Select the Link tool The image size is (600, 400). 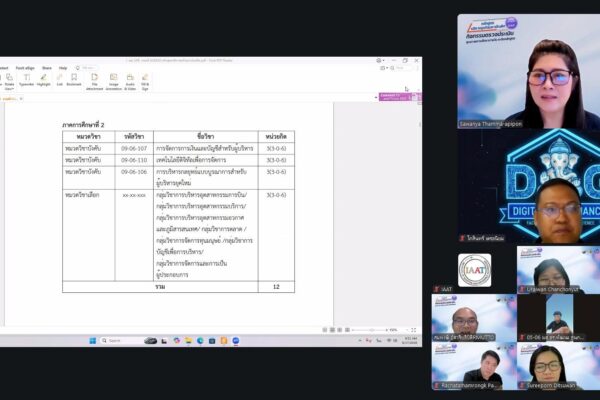click(59, 80)
